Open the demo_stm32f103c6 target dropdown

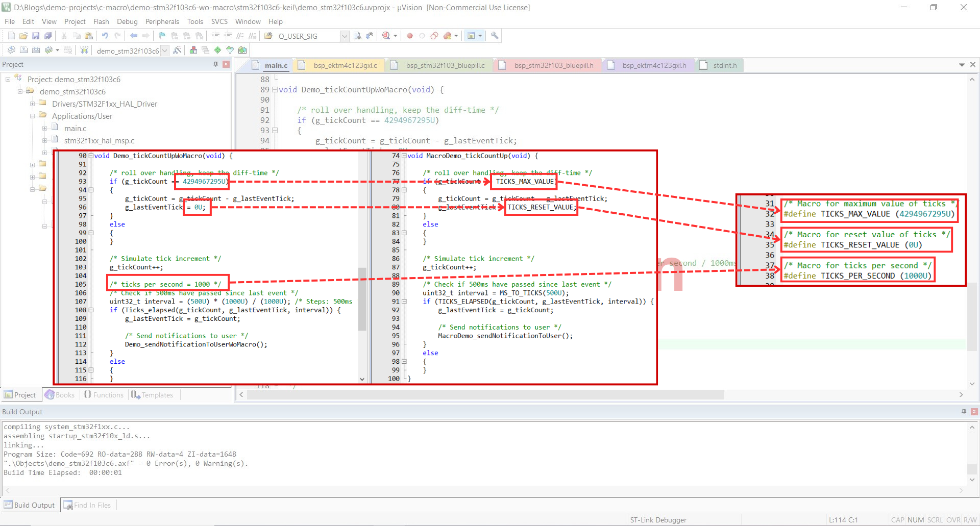pyautogui.click(x=164, y=51)
